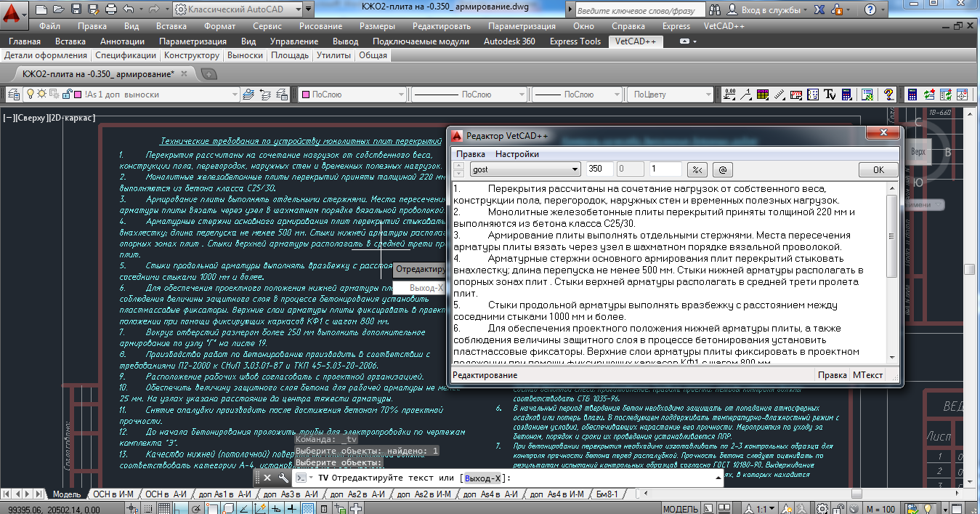980x514 pixels.
Task: Click the Выход-X option in command line
Action: pyautogui.click(x=482, y=478)
